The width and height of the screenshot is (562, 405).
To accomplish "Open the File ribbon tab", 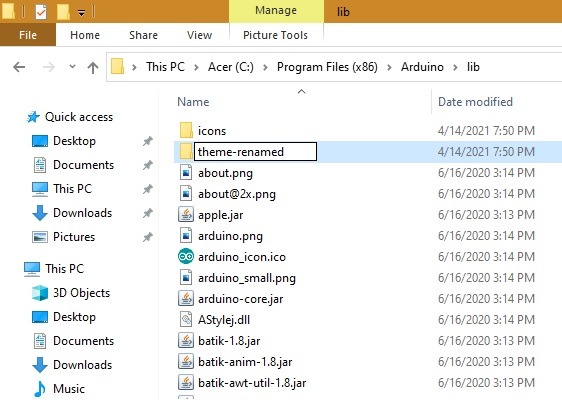I will [28, 35].
